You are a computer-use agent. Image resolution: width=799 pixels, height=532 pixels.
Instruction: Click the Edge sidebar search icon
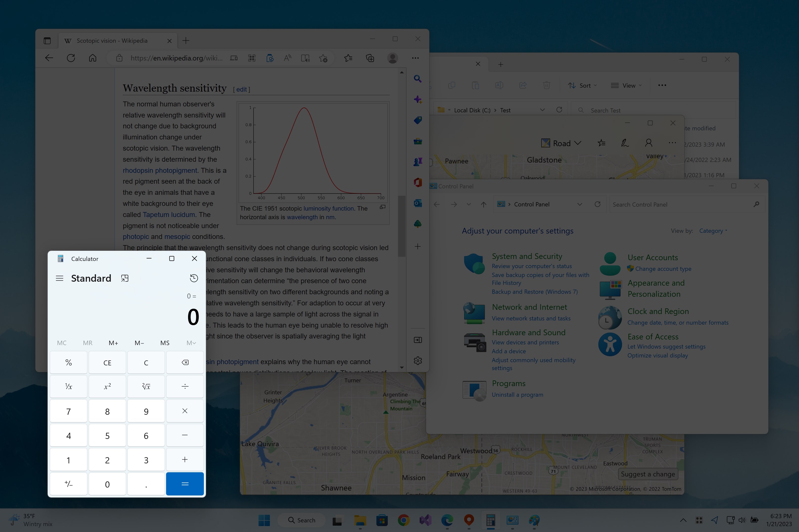click(x=418, y=79)
